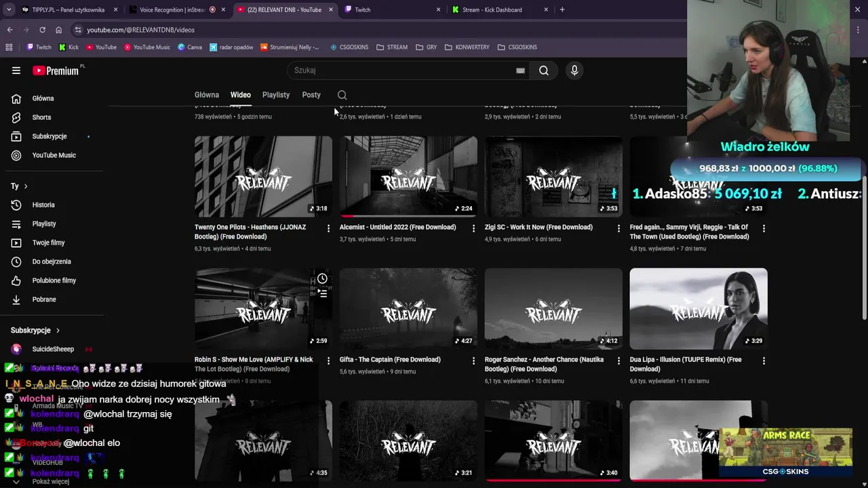Switch to the Playlisty channel tab

point(276,95)
